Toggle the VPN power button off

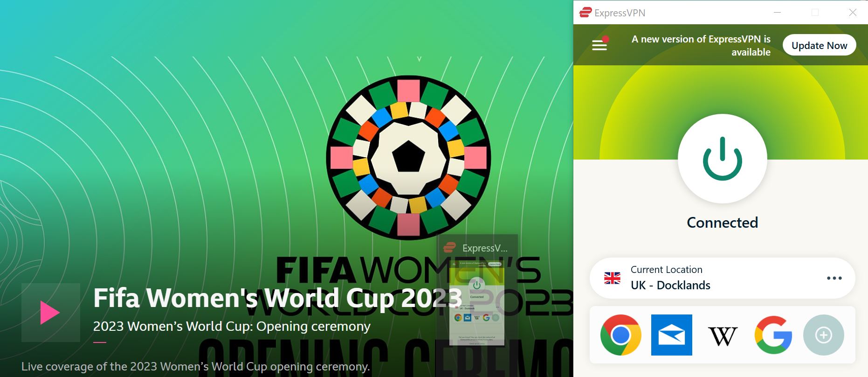(722, 159)
